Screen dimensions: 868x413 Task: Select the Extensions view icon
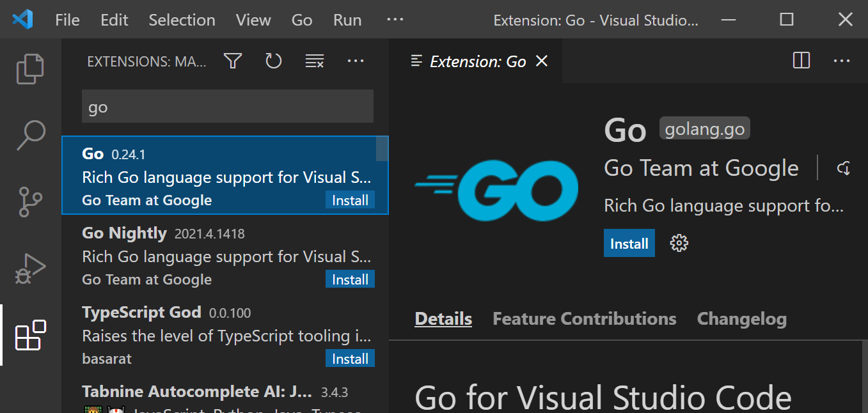[31, 335]
